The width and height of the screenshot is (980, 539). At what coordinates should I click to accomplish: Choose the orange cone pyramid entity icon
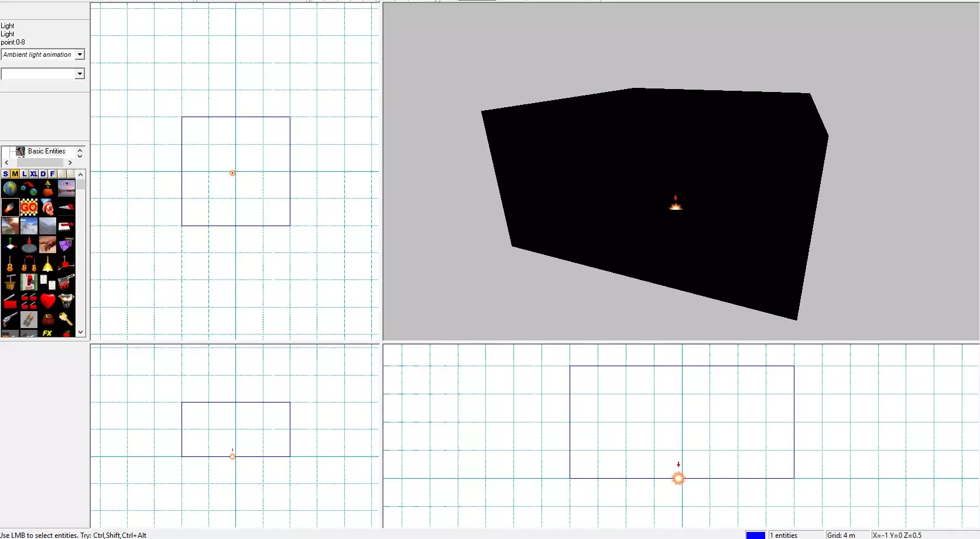pyautogui.click(x=47, y=189)
